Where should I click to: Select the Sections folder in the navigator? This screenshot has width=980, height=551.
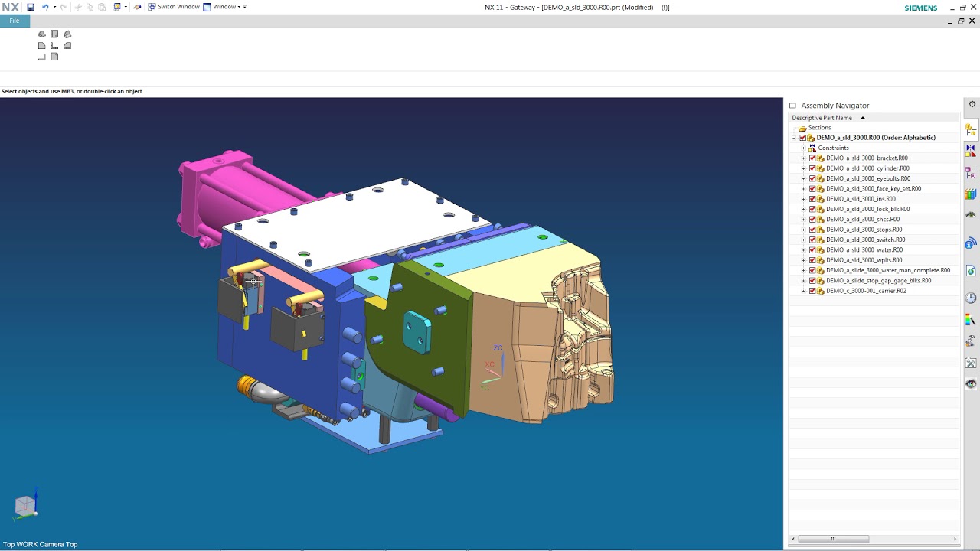815,128
